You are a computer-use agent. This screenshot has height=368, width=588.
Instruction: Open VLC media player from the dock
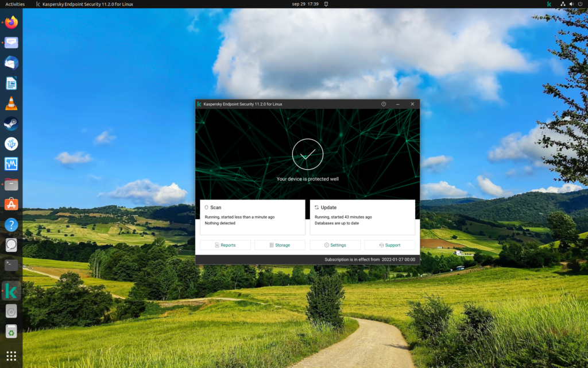(x=10, y=102)
